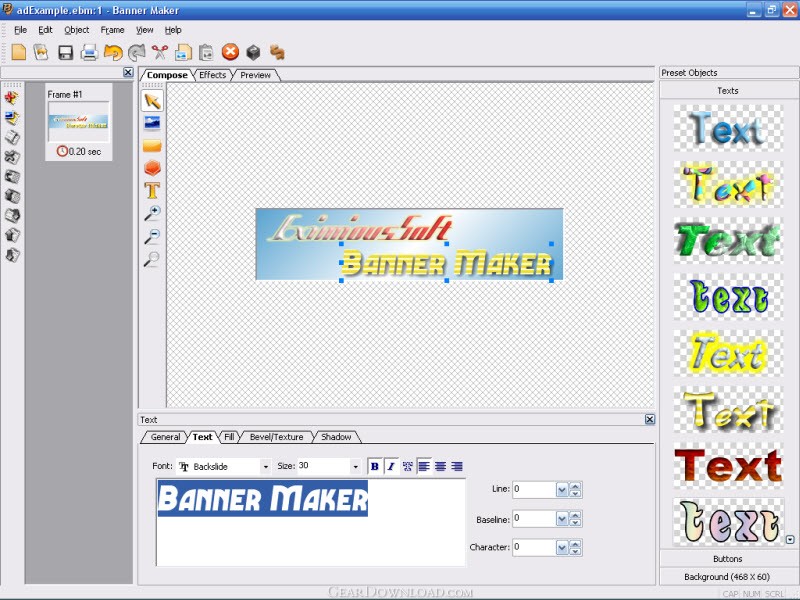Delete object with red X circle icon

click(x=230, y=52)
